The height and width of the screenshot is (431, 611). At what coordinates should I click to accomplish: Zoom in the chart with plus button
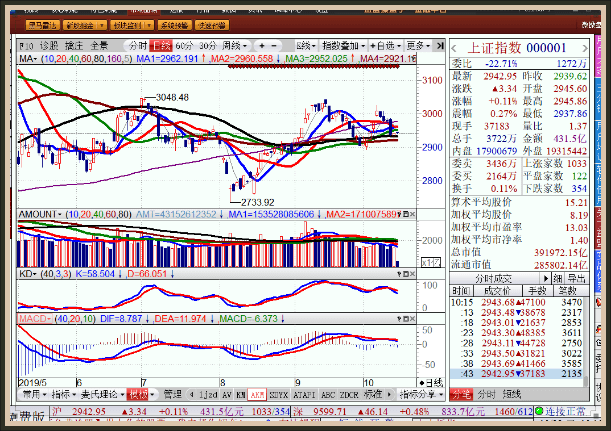click(x=262, y=46)
